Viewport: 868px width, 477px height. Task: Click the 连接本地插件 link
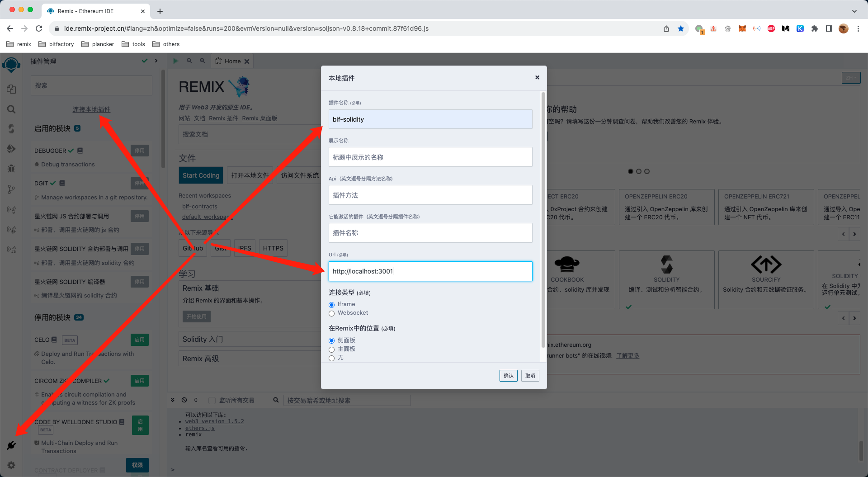[91, 109]
